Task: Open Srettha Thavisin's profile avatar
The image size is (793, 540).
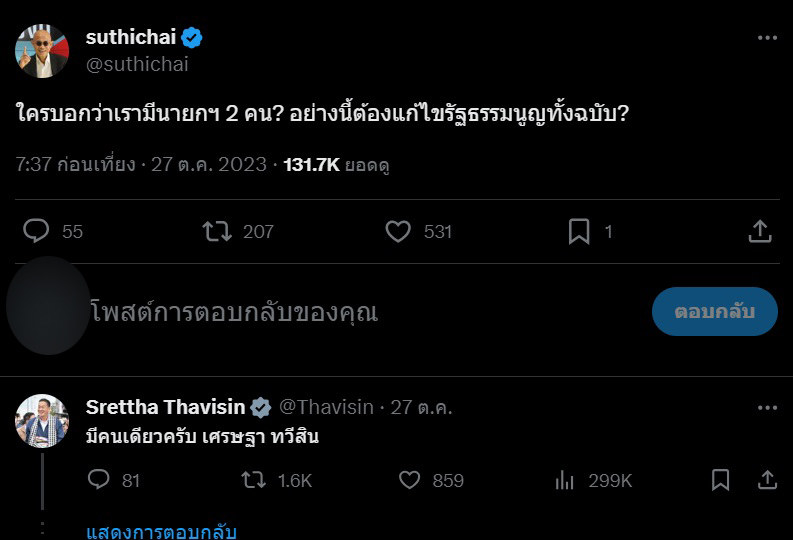Action: [42, 420]
